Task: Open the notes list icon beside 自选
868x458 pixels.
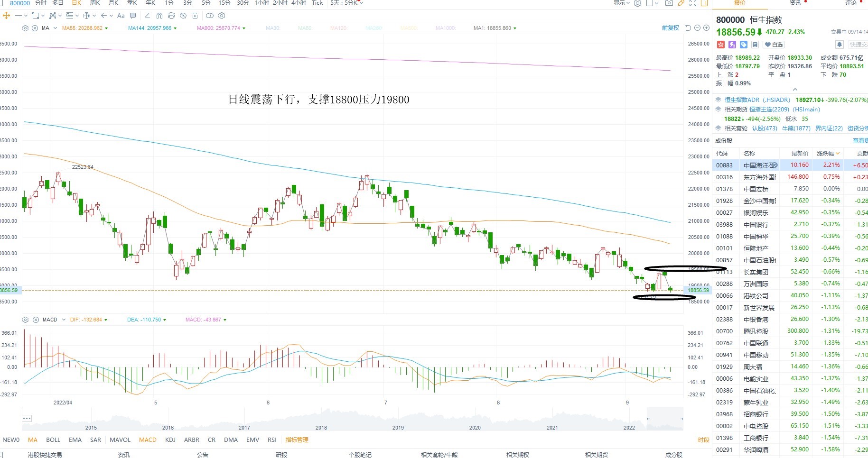Action: click(755, 45)
